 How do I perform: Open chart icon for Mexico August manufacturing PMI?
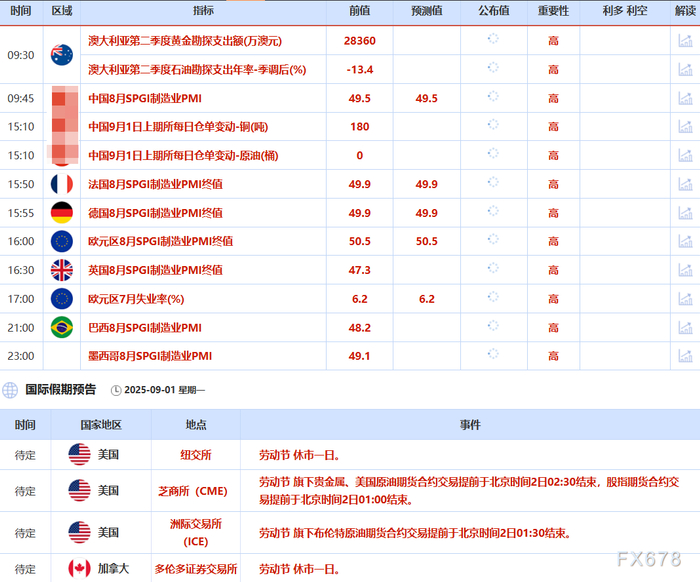[685, 356]
